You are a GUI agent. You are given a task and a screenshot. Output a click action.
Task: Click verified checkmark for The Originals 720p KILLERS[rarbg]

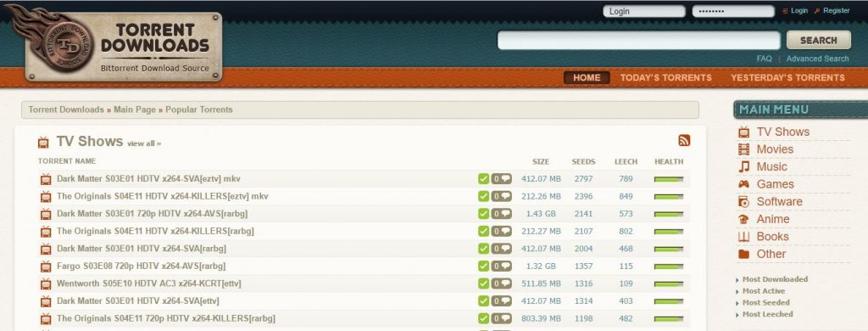pyautogui.click(x=484, y=318)
